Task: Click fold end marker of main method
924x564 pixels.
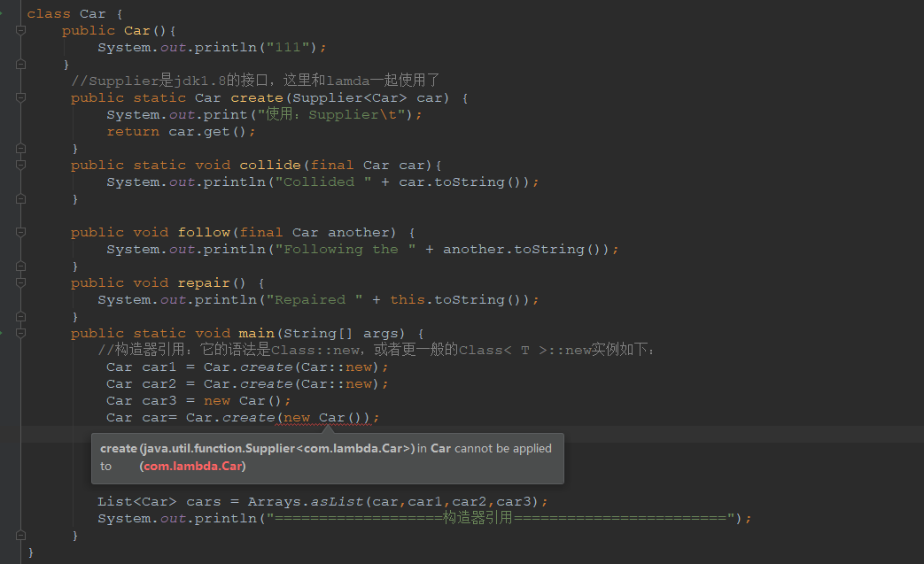Action: (x=20, y=535)
